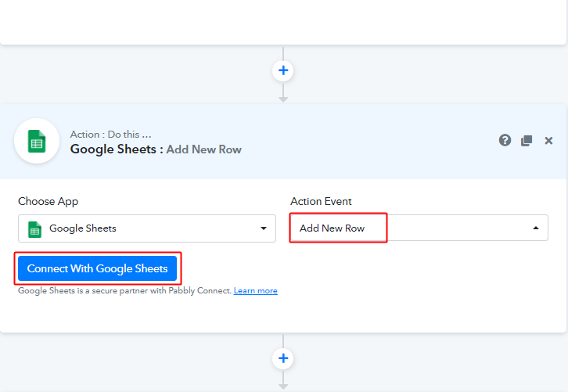Remove the Google Sheets action step
Image resolution: width=568 pixels, height=392 pixels.
[548, 141]
